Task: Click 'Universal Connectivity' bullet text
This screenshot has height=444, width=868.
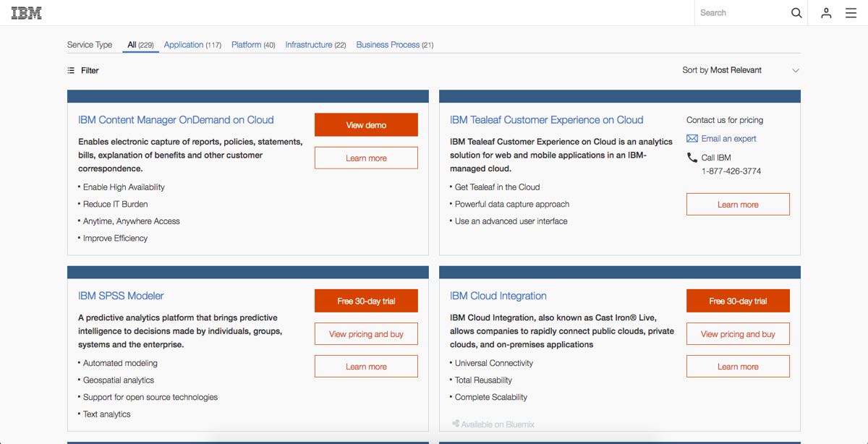Action: [x=494, y=363]
